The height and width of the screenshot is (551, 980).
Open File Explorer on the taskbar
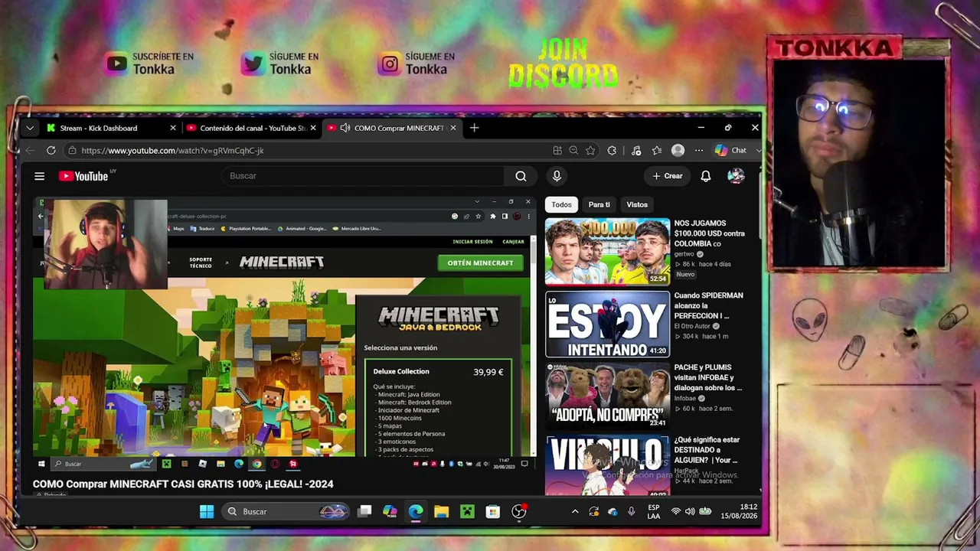[x=441, y=511]
